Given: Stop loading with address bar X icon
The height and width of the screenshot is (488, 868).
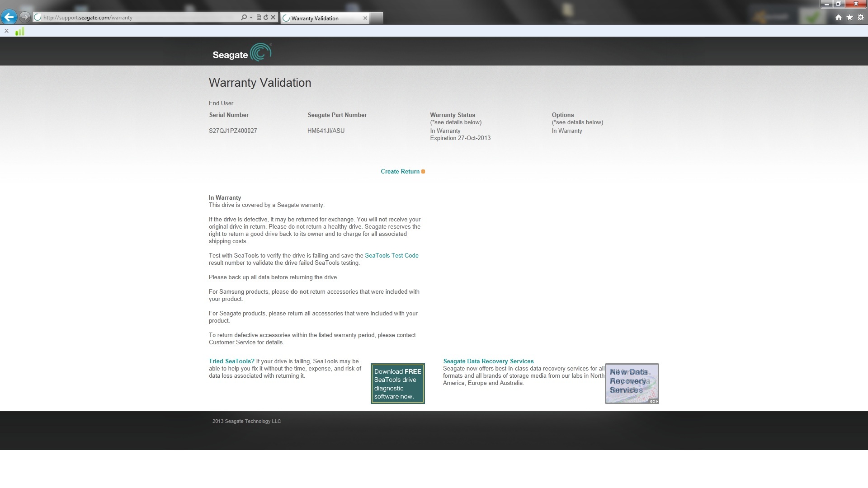Looking at the screenshot, I should click(x=273, y=18).
